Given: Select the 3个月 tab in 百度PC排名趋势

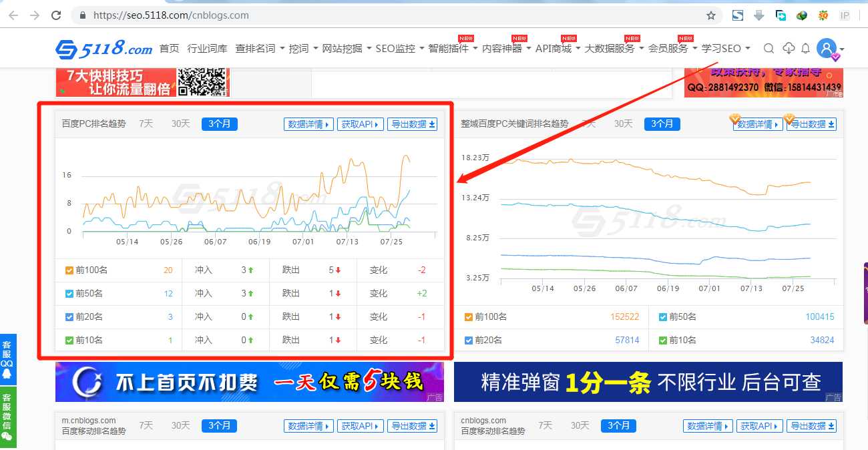Looking at the screenshot, I should [x=219, y=124].
